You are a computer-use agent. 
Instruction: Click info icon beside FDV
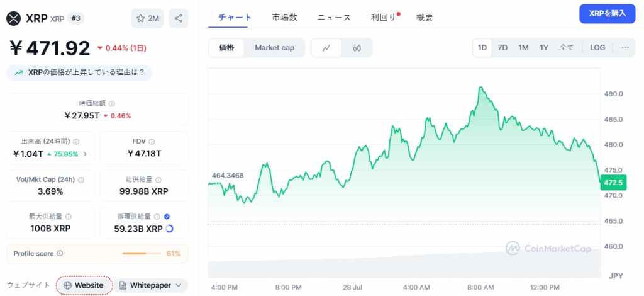click(152, 142)
